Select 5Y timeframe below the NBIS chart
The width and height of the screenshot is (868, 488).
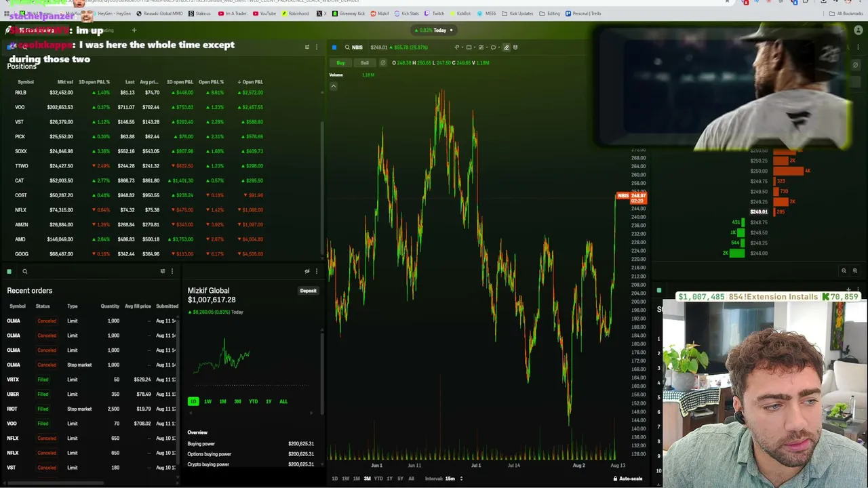click(400, 479)
